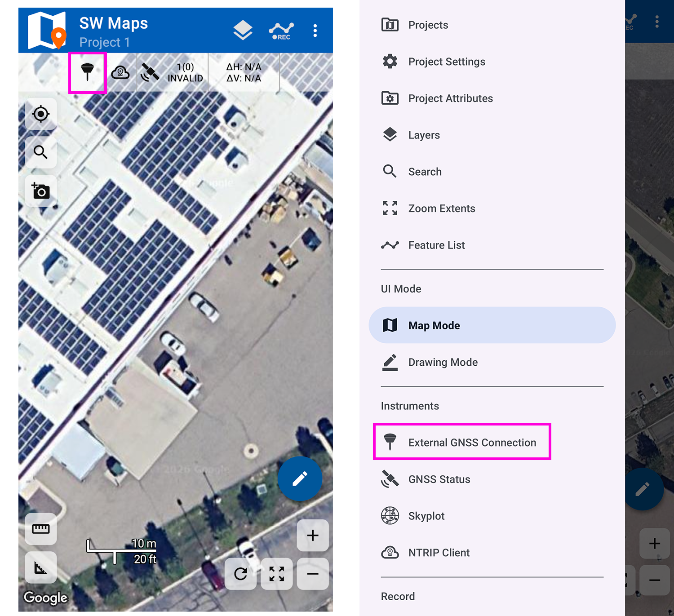The width and height of the screenshot is (674, 616).
Task: Open Layers from the drawer menu
Action: [x=492, y=135]
